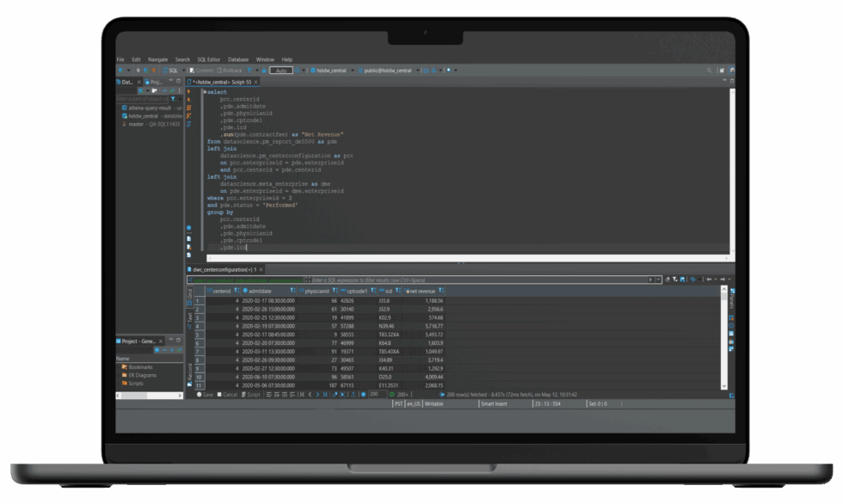The width and height of the screenshot is (843, 504).
Task: Close the dwc_centerconfiguration result tab
Action: [x=262, y=270]
